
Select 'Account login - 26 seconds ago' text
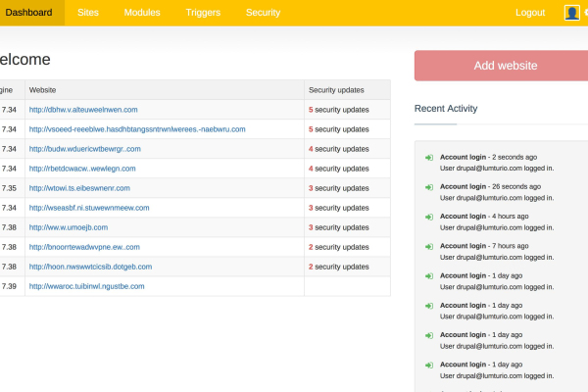[491, 186]
